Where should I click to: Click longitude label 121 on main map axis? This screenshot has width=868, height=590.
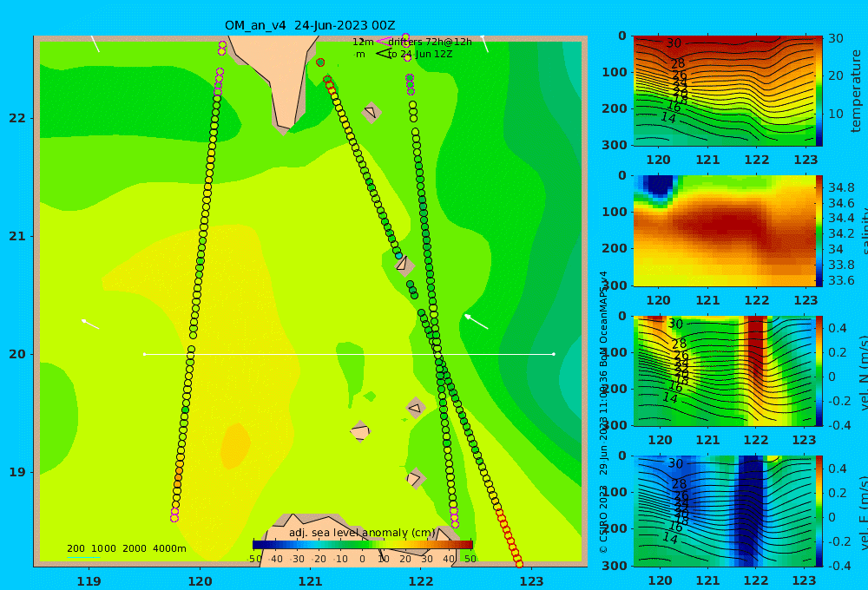click(x=310, y=581)
